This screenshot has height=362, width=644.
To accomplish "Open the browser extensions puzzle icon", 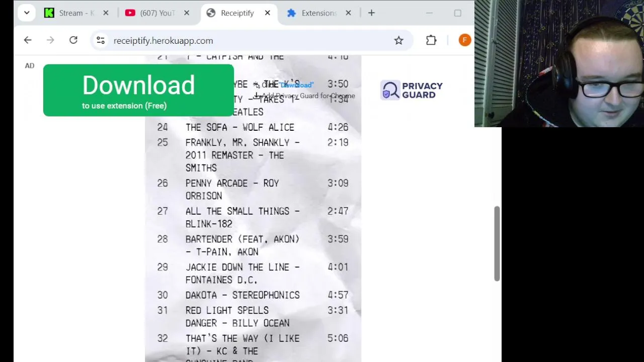I will pos(431,41).
